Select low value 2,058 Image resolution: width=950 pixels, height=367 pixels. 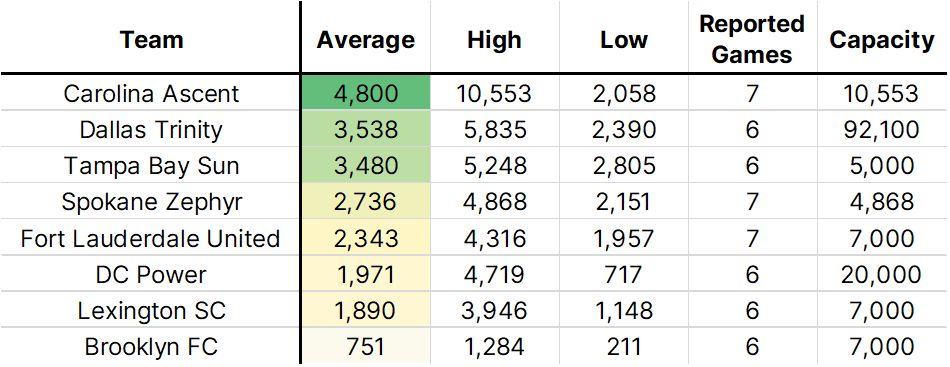coord(623,94)
